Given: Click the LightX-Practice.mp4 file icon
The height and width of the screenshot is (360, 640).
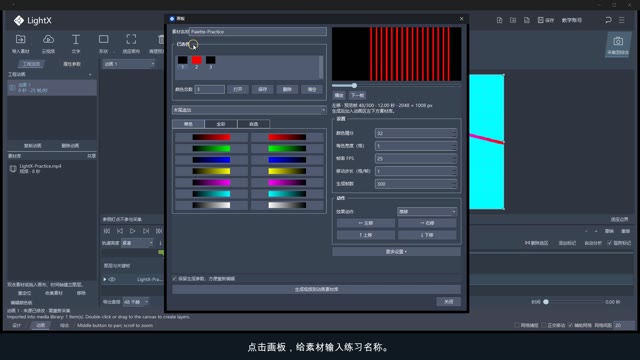Looking at the screenshot, I should point(13,169).
